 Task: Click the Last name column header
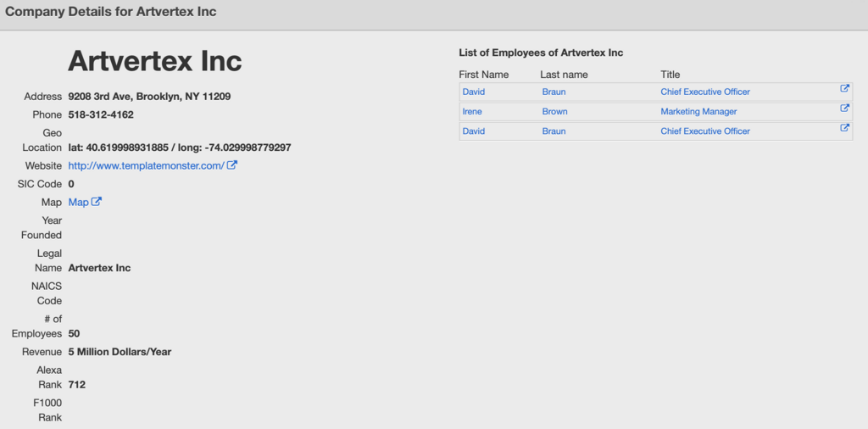(x=564, y=75)
